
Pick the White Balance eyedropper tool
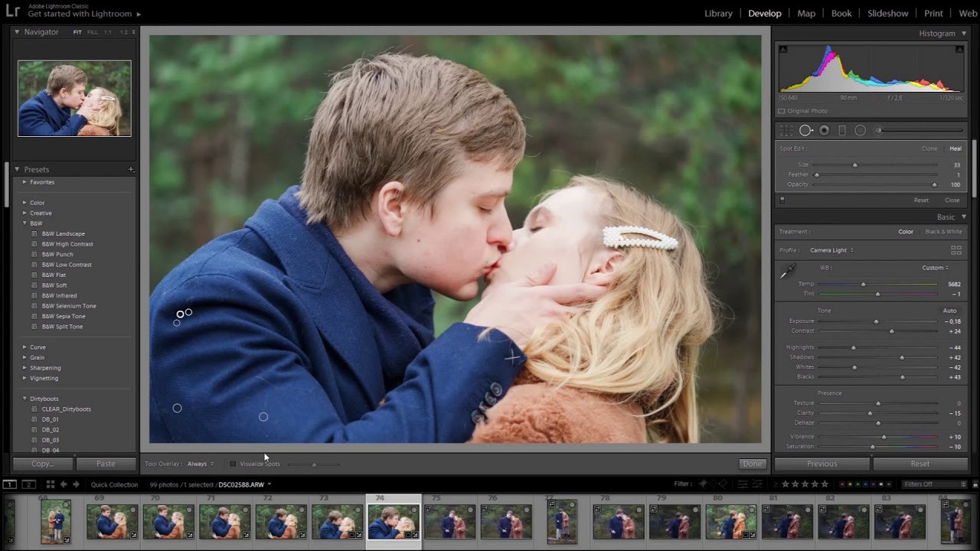point(787,272)
